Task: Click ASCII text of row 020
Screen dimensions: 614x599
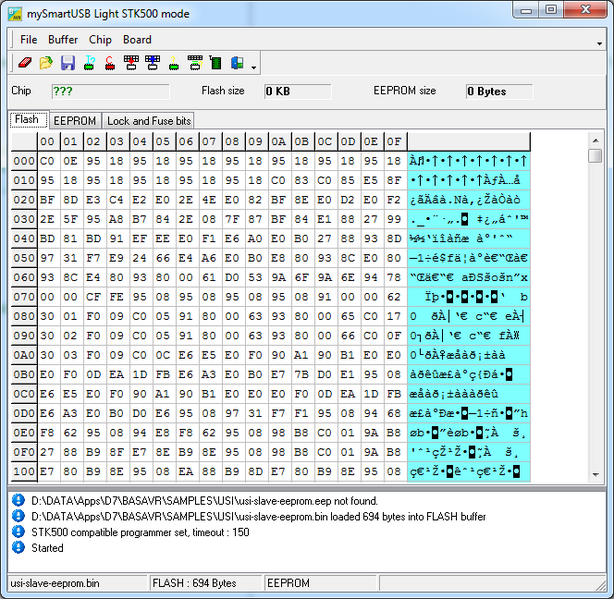Action: pyautogui.click(x=469, y=200)
